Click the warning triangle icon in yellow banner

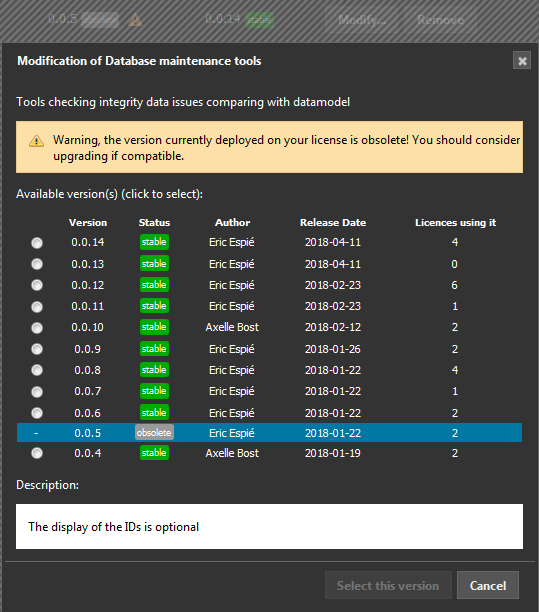click(x=36, y=141)
